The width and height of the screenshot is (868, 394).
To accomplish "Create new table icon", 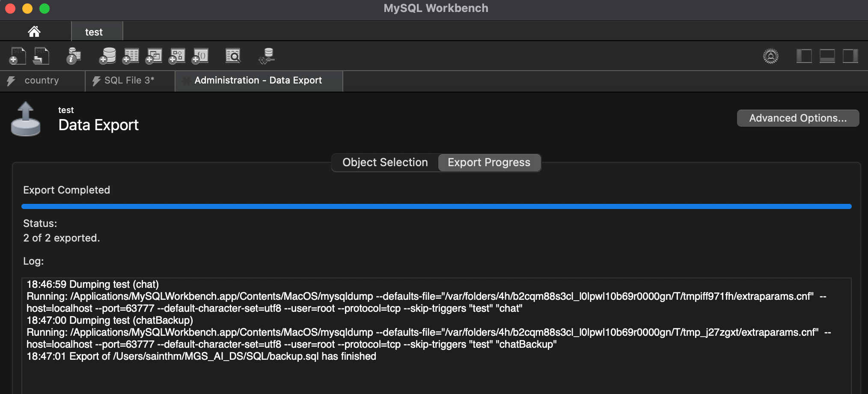I will 131,56.
